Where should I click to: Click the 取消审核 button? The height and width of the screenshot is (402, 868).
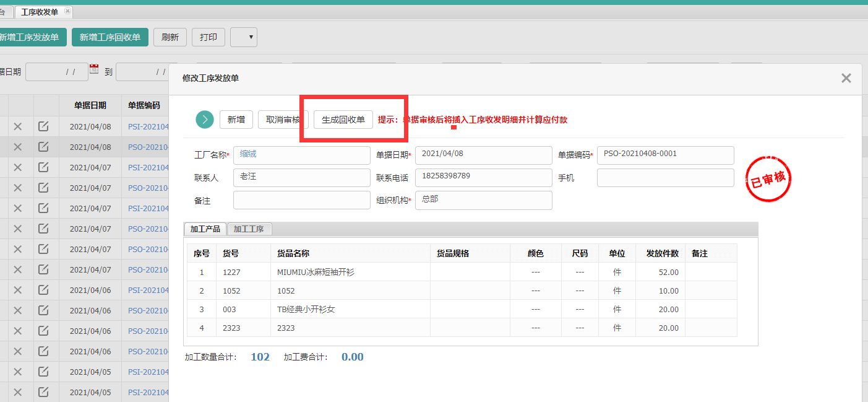click(283, 120)
